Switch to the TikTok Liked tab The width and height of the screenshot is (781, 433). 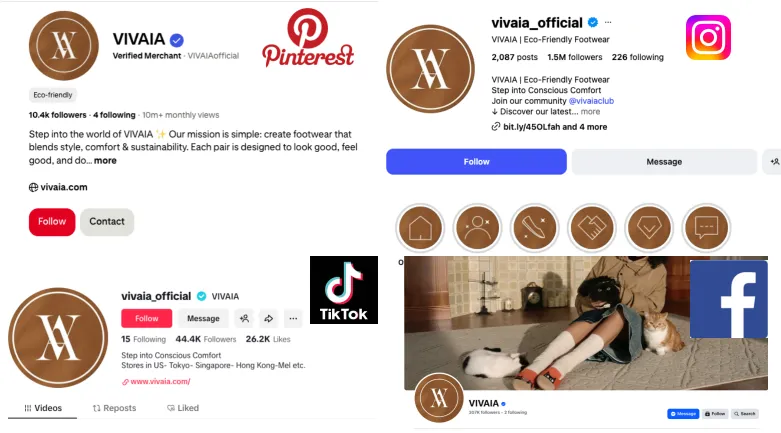click(183, 408)
